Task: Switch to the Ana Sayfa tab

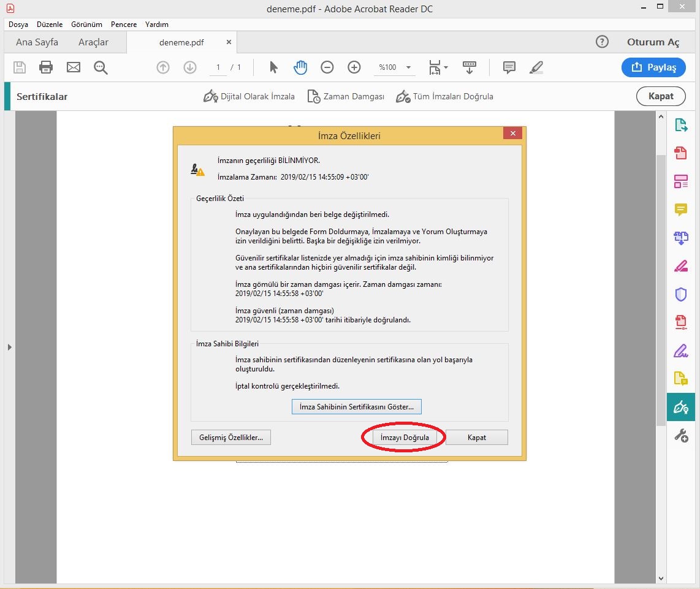Action: coord(37,42)
